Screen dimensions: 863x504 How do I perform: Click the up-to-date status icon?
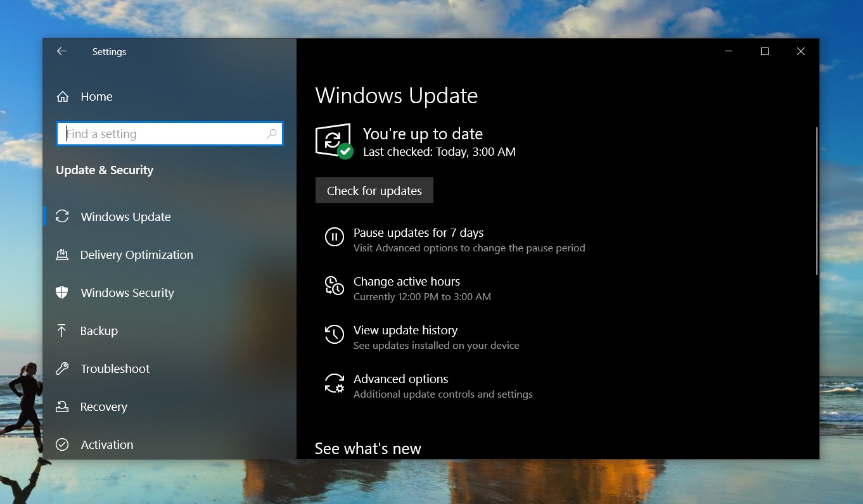click(x=334, y=141)
